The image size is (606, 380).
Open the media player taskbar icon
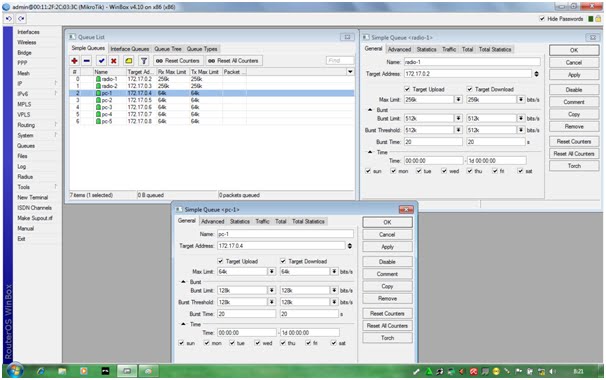pyautogui.click(x=83, y=371)
